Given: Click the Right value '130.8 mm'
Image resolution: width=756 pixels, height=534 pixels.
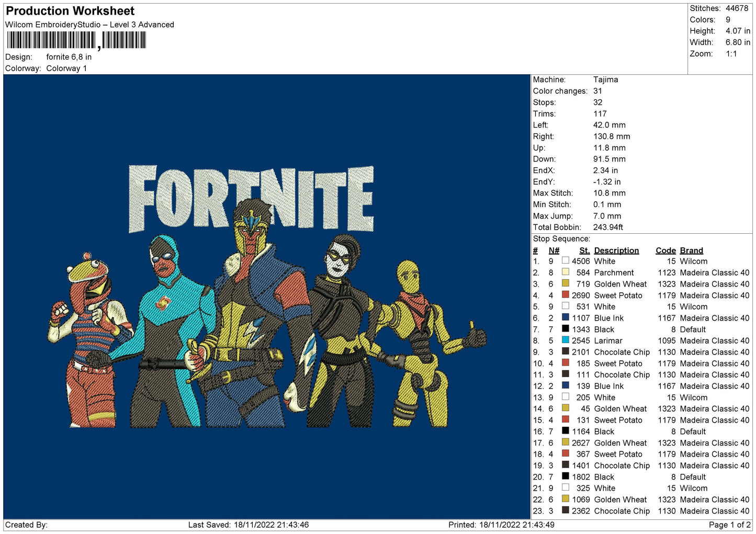Looking at the screenshot, I should click(x=612, y=137).
